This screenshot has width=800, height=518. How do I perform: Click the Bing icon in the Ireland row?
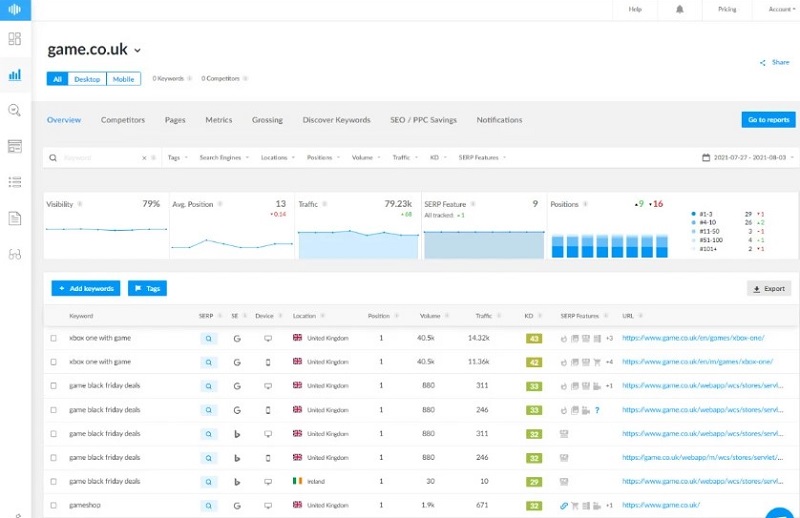[237, 482]
